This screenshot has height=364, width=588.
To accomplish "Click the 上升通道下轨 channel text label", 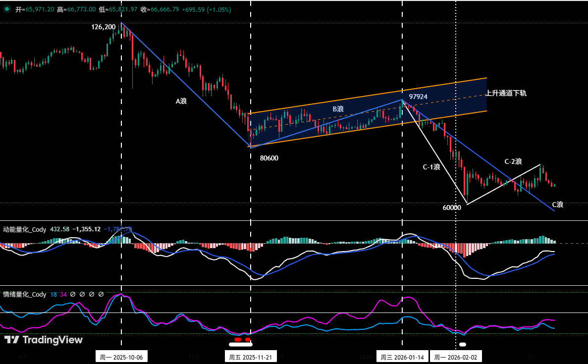I will click(x=506, y=93).
